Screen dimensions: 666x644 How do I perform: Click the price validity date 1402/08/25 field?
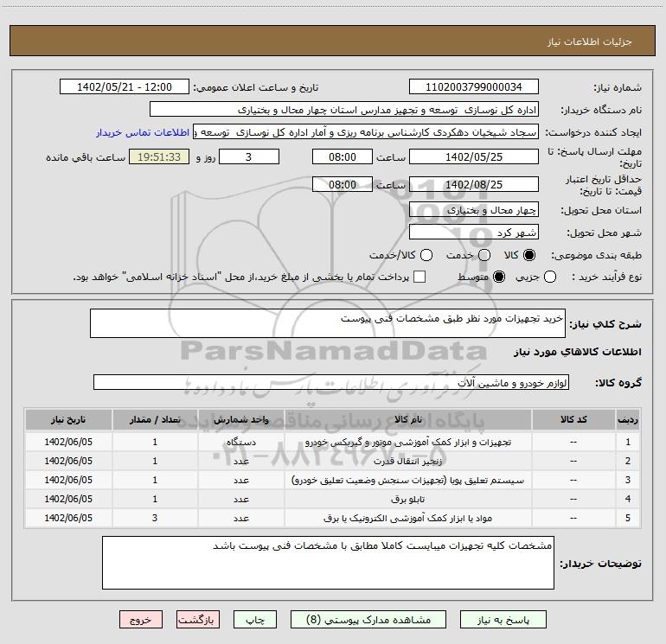click(474, 185)
